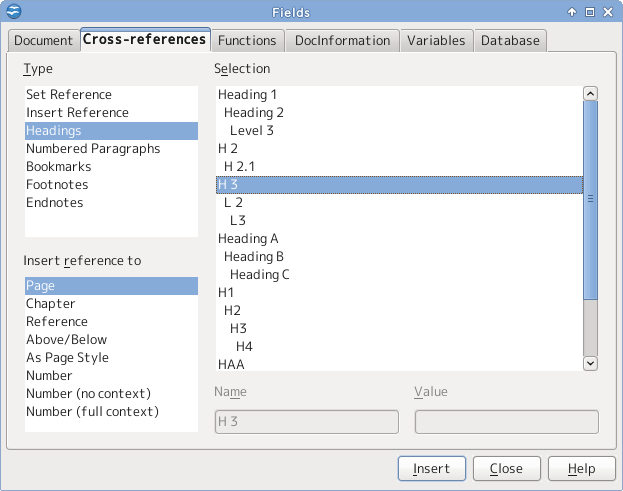Open Help for the Fields dialog

tap(581, 468)
